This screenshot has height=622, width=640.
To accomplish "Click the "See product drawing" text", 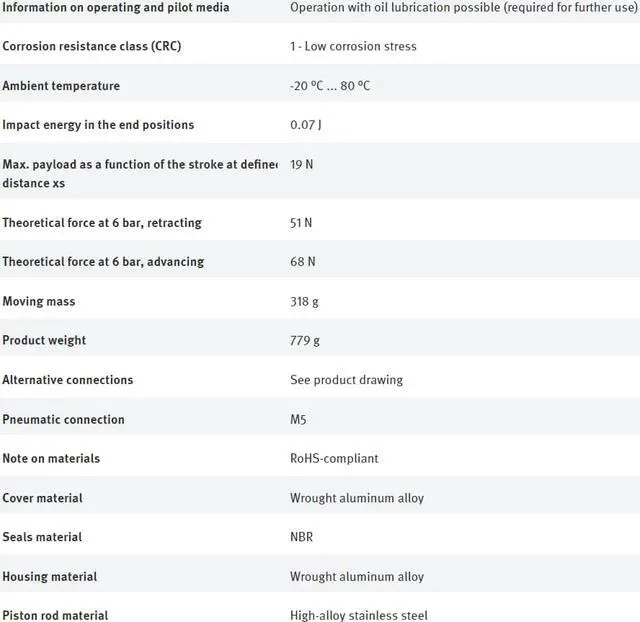I will [346, 380].
